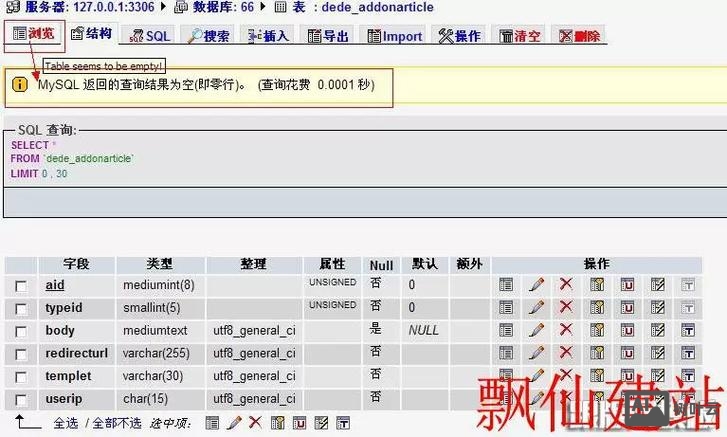Drop the redirecturl field with red X

(x=566, y=352)
